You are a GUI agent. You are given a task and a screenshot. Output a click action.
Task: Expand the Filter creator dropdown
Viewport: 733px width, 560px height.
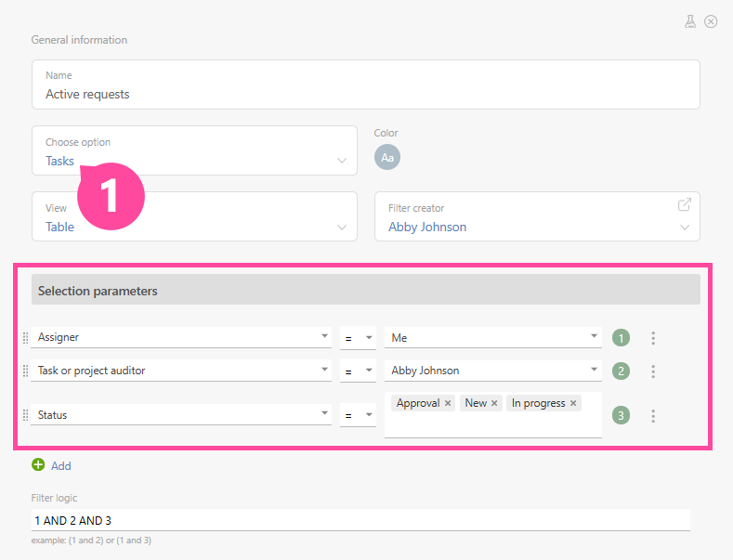coord(685,227)
